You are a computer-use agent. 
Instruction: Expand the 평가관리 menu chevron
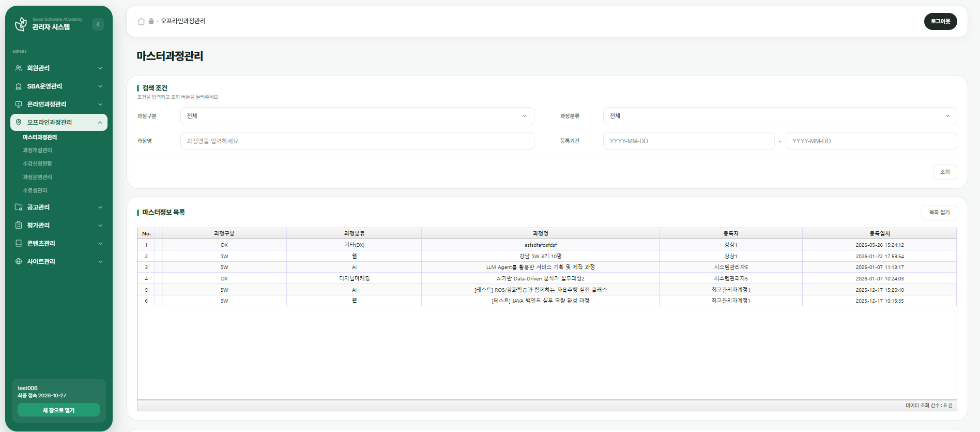pos(100,226)
